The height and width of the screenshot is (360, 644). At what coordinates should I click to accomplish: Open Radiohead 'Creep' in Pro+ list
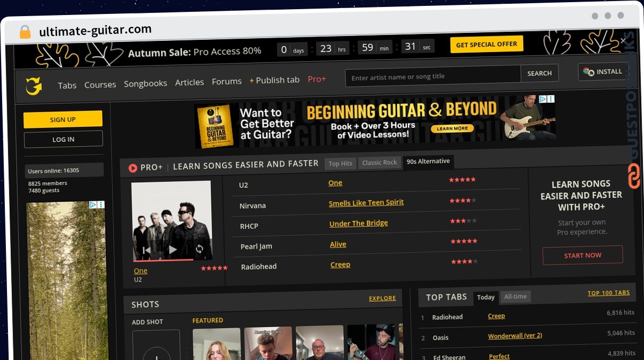coord(340,264)
